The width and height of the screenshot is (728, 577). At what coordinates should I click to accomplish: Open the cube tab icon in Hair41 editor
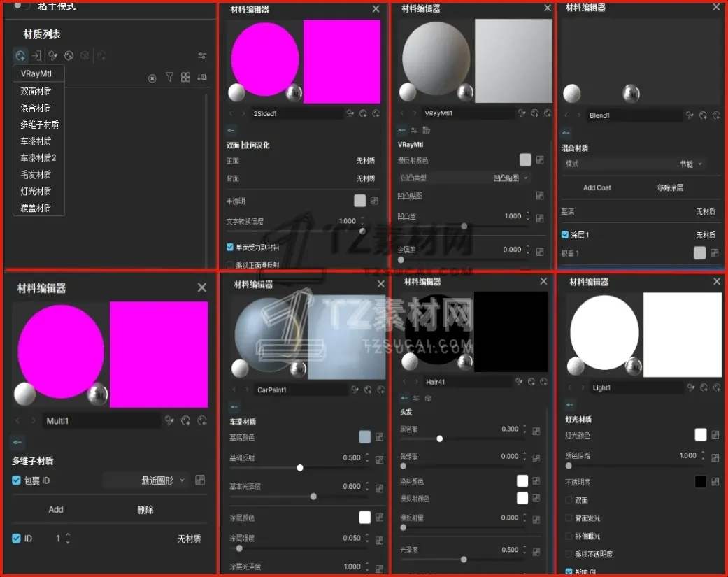click(x=428, y=398)
